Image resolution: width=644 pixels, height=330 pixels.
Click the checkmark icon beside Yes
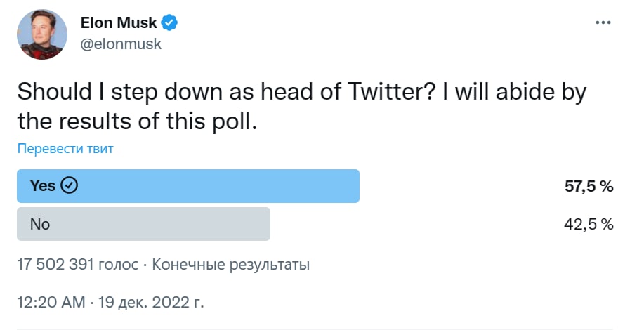click(69, 186)
